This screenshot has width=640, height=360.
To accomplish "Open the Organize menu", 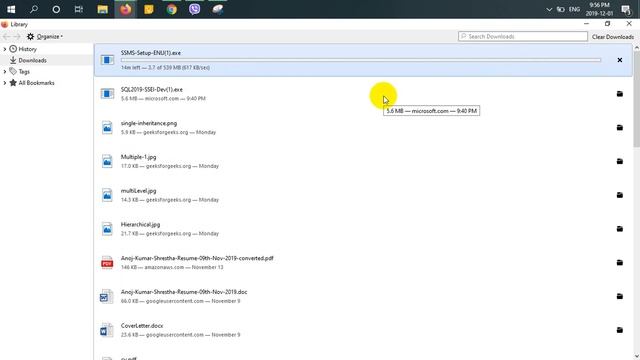I will pyautogui.click(x=44, y=37).
